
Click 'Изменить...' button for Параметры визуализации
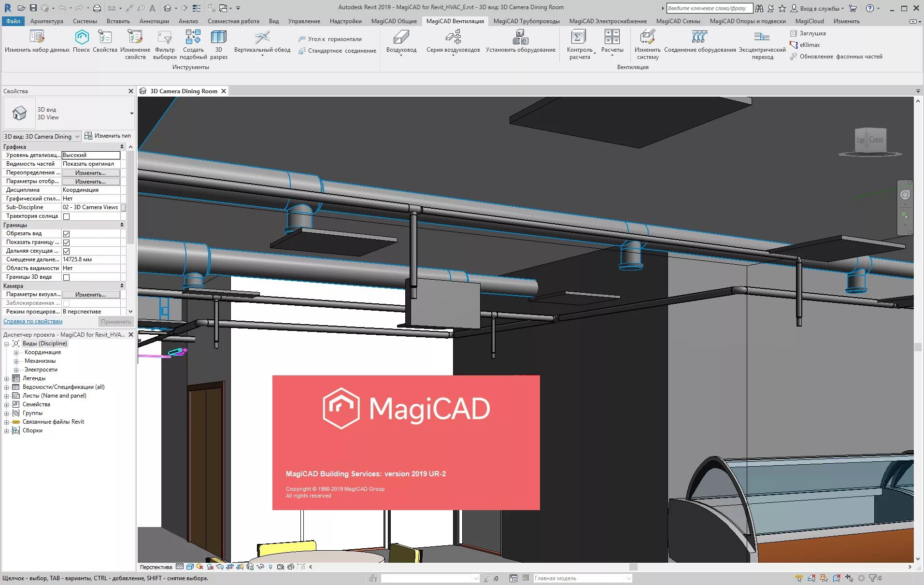(x=91, y=295)
